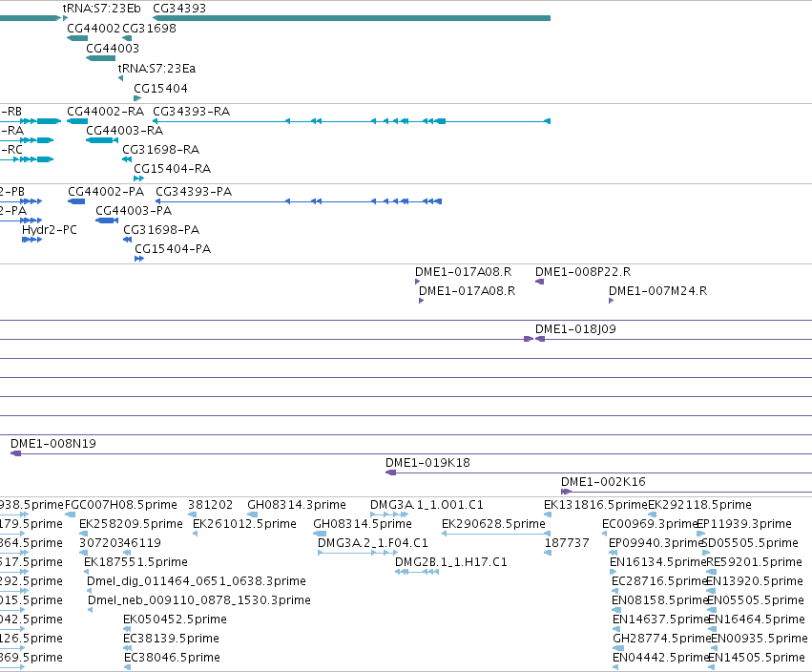Click the EC38046.5prime EST label
Image resolution: width=812 pixels, height=672 pixels.
[172, 659]
